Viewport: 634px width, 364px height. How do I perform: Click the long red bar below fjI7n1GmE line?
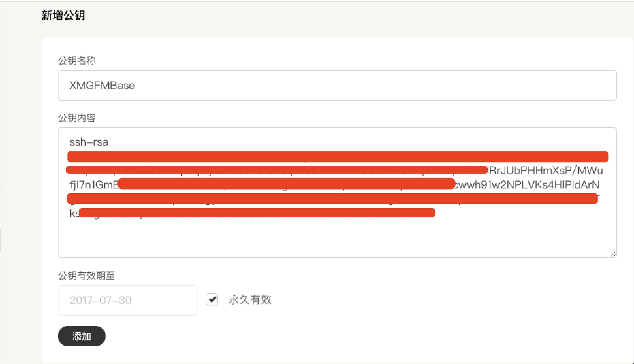point(332,198)
